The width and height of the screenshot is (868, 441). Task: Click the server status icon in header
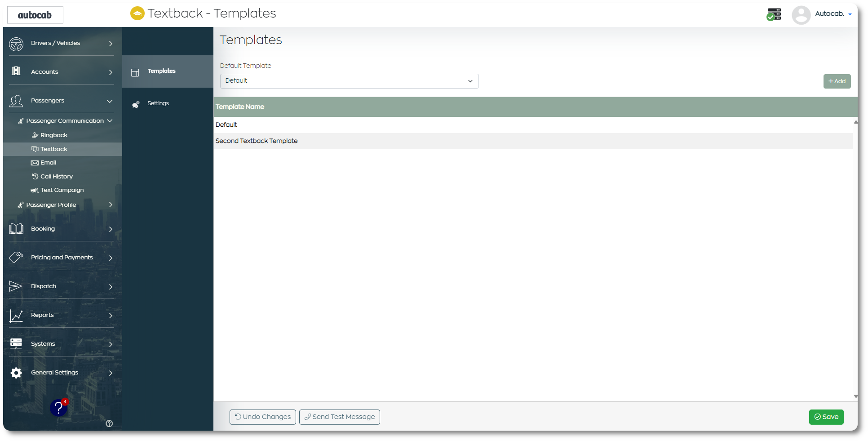774,14
